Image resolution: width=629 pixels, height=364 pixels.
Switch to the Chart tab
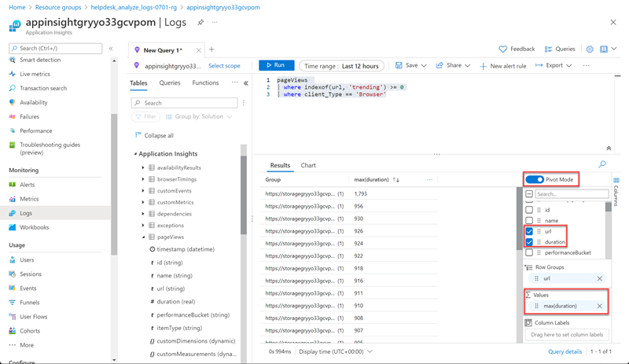[308, 165]
